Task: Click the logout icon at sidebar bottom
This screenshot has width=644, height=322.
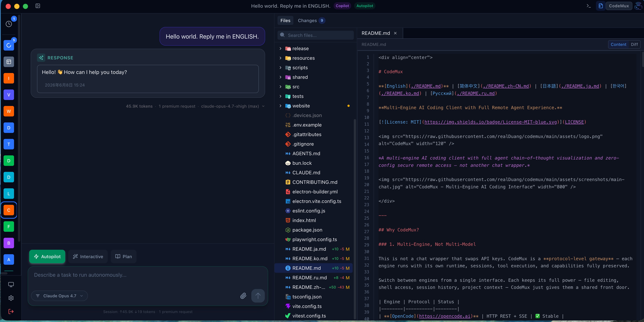Action: pyautogui.click(x=11, y=312)
